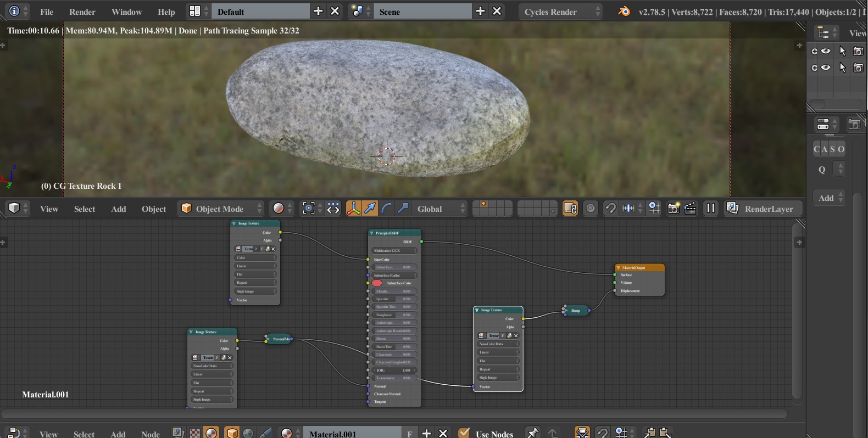Select the translate manipulator arrow

tap(370, 208)
